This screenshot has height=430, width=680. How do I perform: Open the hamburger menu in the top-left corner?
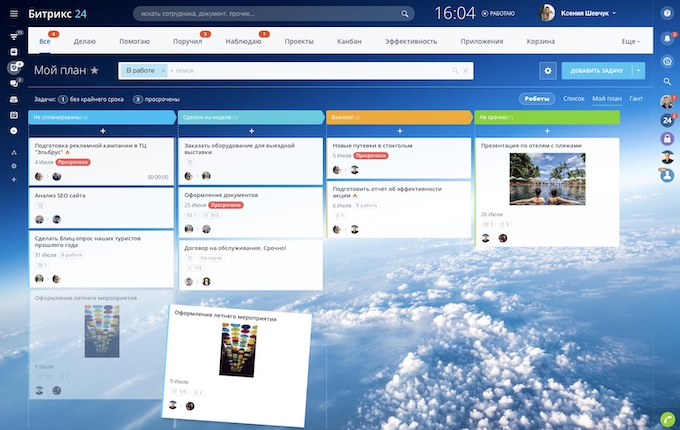(14, 14)
